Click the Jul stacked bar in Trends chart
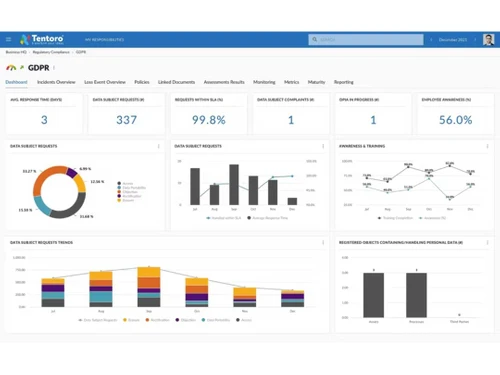The image size is (500, 375). coord(53,293)
